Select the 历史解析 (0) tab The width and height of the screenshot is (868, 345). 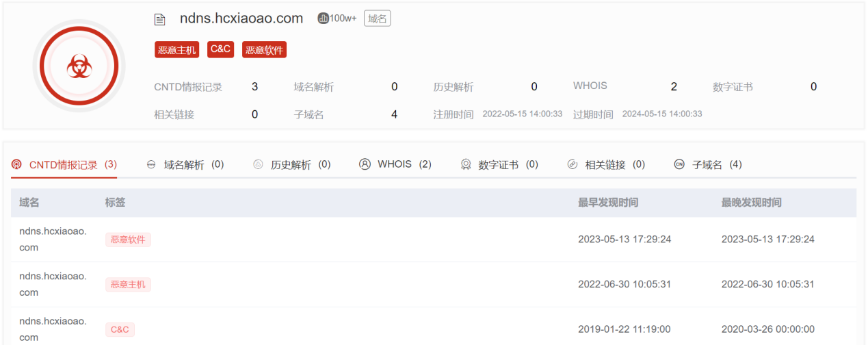tap(300, 165)
